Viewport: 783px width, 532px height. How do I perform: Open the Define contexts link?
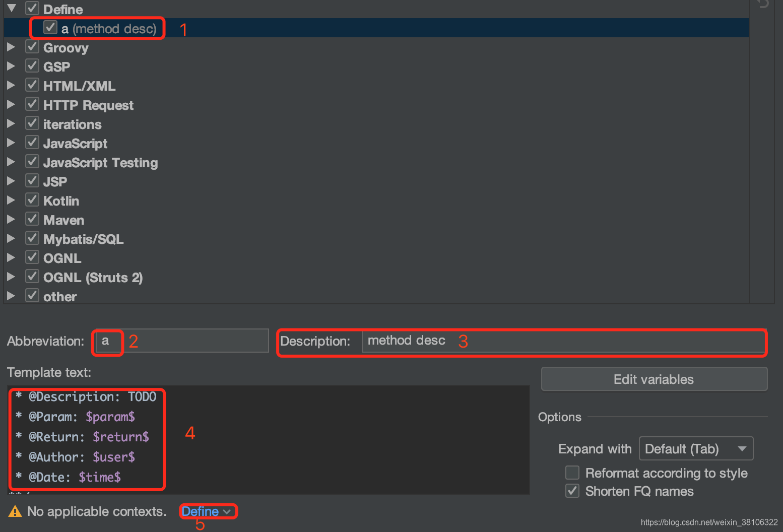pos(206,511)
